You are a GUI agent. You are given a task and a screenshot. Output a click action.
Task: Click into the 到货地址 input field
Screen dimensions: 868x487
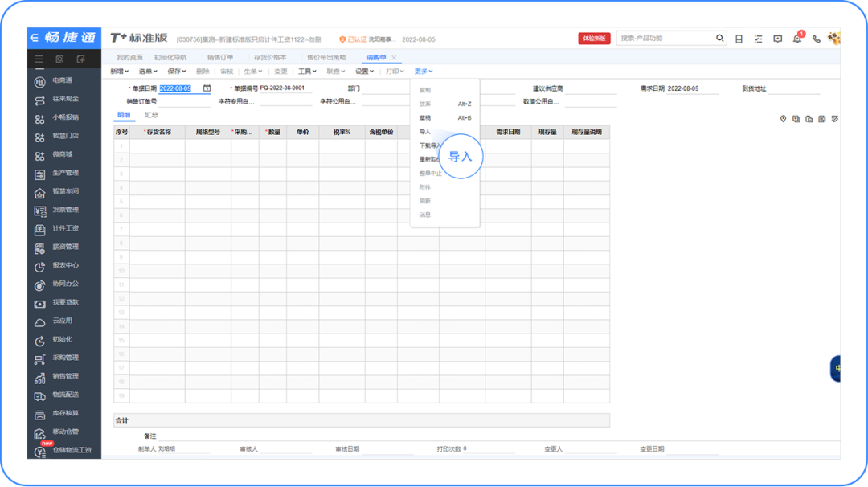tap(794, 88)
